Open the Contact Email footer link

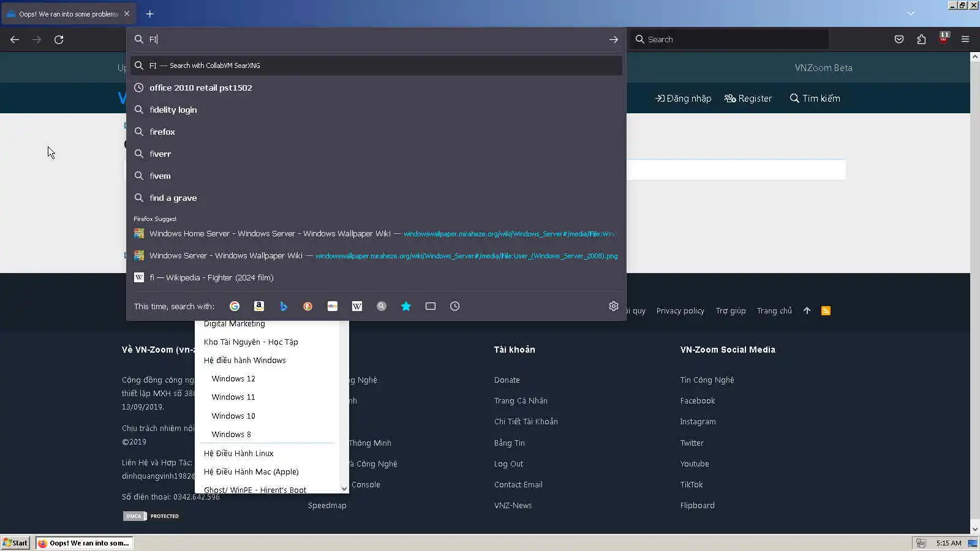(x=518, y=485)
